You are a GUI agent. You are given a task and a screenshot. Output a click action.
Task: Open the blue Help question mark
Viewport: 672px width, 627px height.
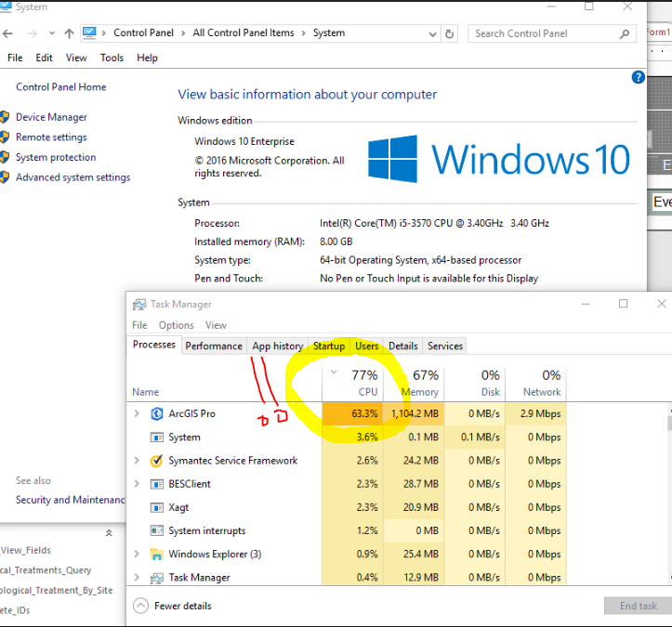click(639, 77)
